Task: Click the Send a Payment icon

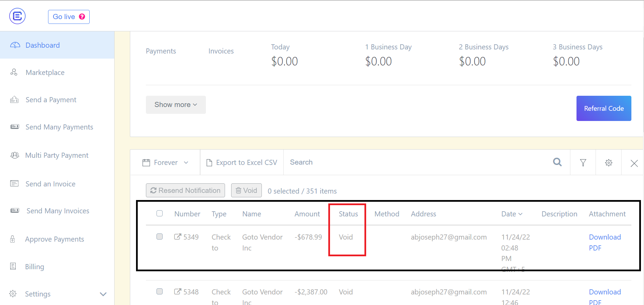Action: [x=14, y=100]
